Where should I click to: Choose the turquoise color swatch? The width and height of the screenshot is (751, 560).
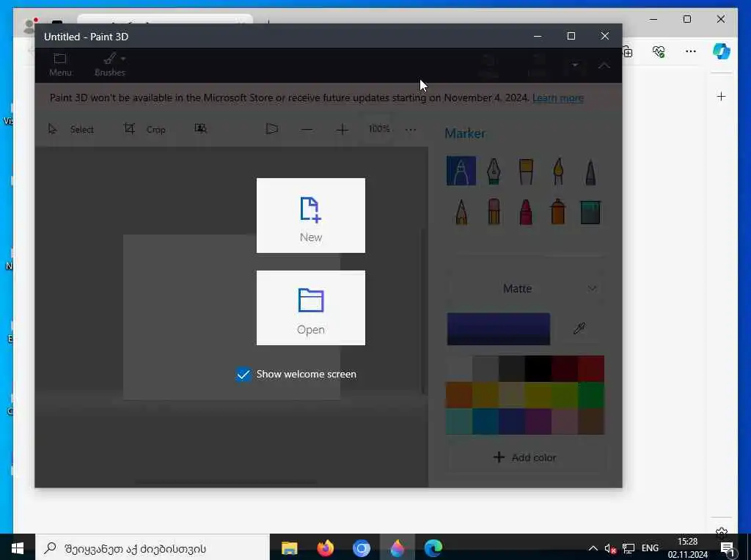459,421
